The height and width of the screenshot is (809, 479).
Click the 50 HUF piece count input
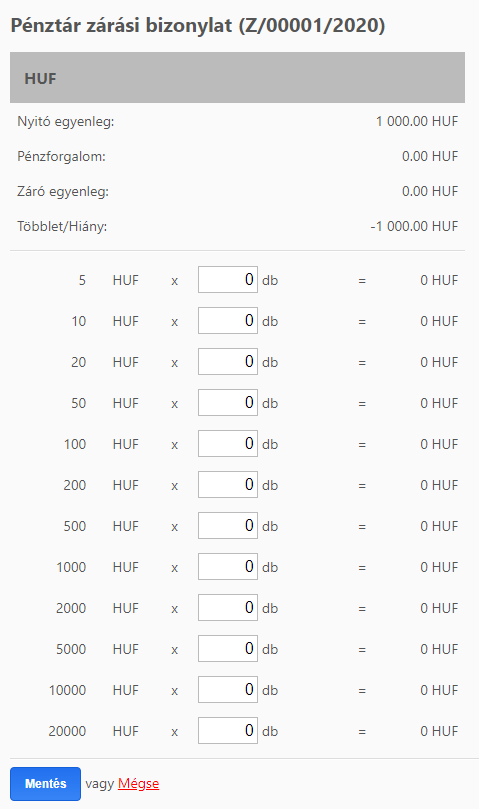click(x=228, y=402)
